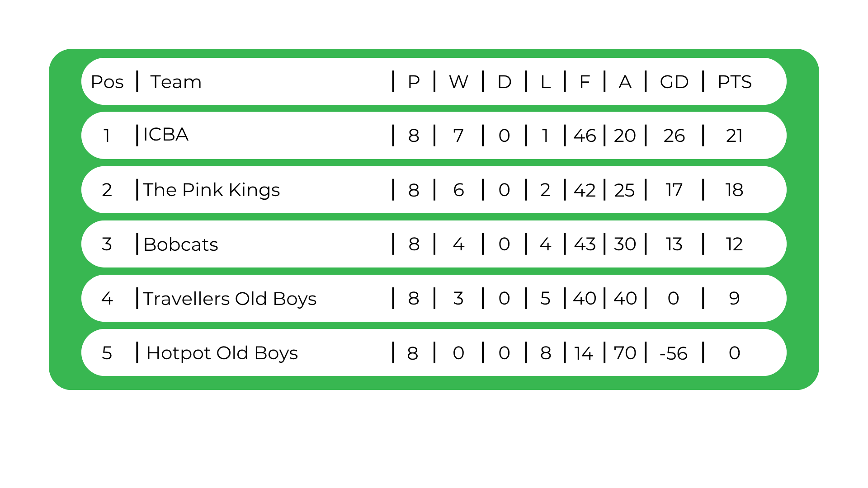Click Hotpot Old Boys goals against 70
This screenshot has height=488, width=868.
pos(625,353)
